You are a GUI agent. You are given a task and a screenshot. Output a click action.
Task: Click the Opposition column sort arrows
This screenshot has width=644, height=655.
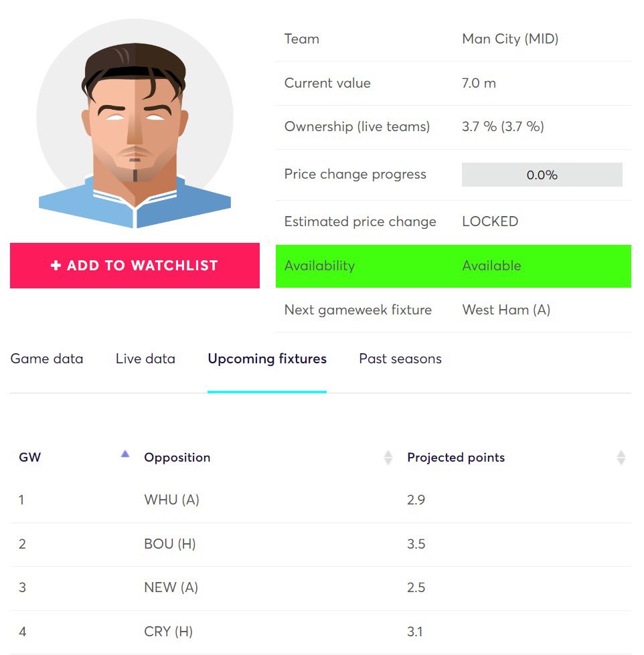(388, 458)
